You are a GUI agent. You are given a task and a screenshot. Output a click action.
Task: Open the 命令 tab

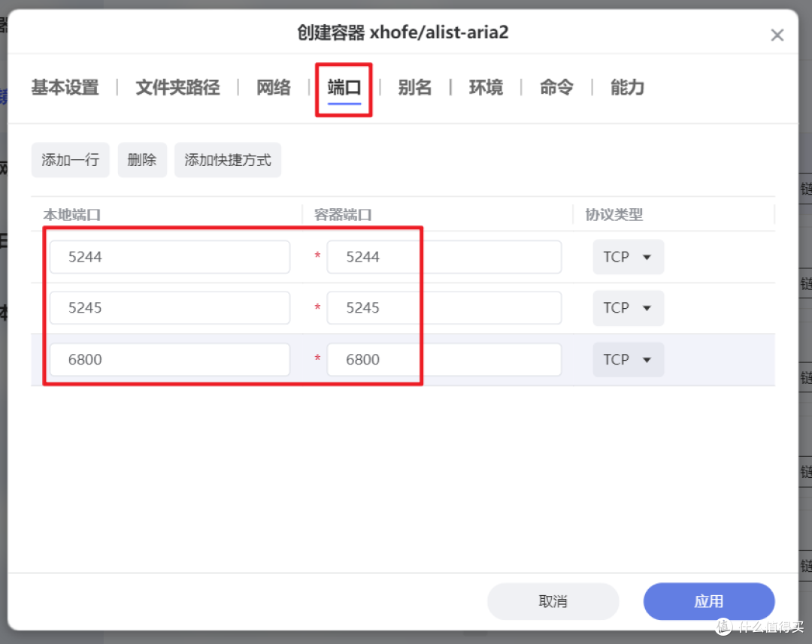point(556,87)
